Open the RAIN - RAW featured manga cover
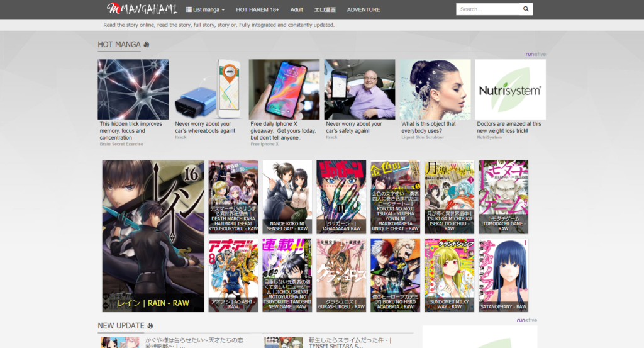 coord(153,236)
